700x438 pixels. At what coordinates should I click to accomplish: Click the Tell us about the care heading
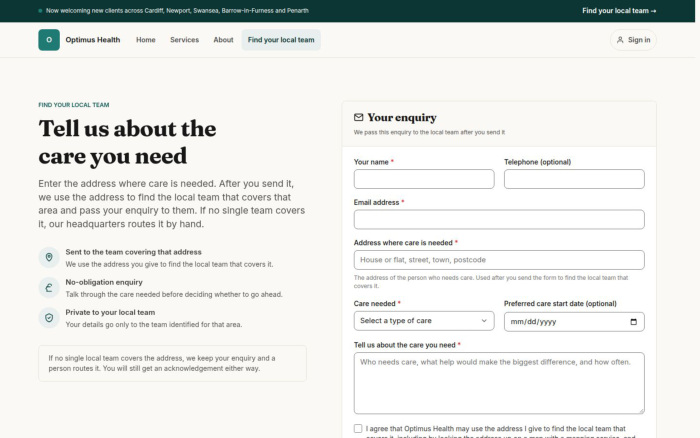coord(127,142)
